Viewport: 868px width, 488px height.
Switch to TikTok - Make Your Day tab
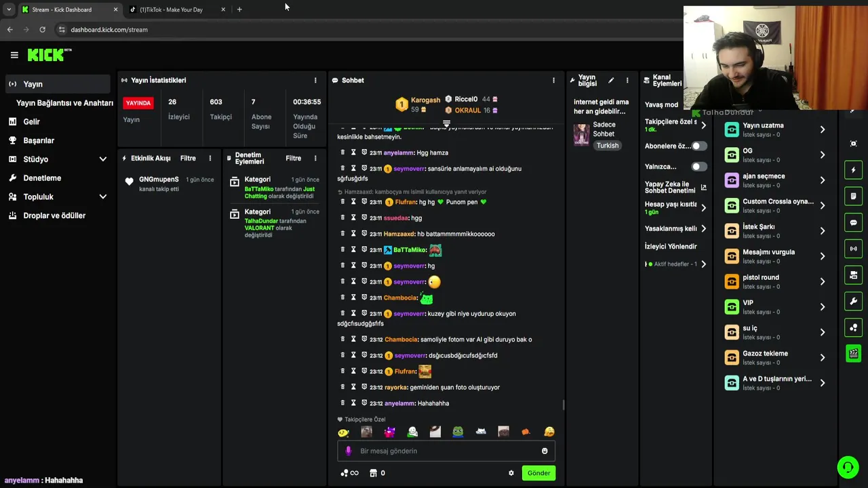coord(176,9)
